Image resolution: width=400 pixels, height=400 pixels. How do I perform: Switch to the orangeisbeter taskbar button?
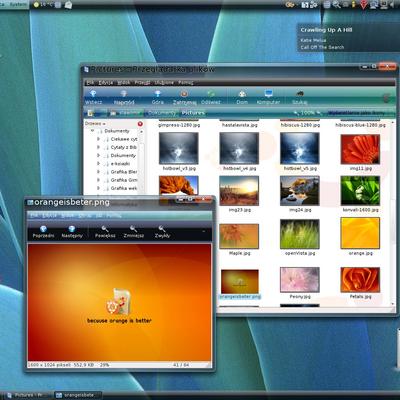[78, 395]
